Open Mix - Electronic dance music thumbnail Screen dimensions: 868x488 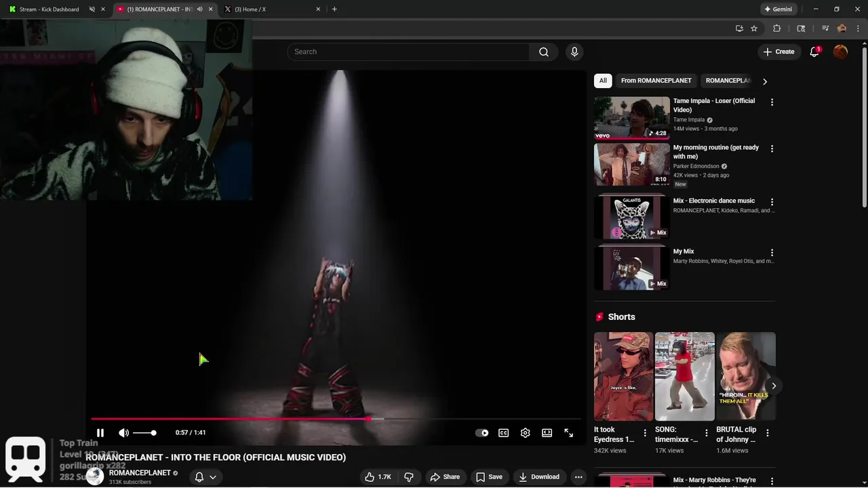coord(632,218)
